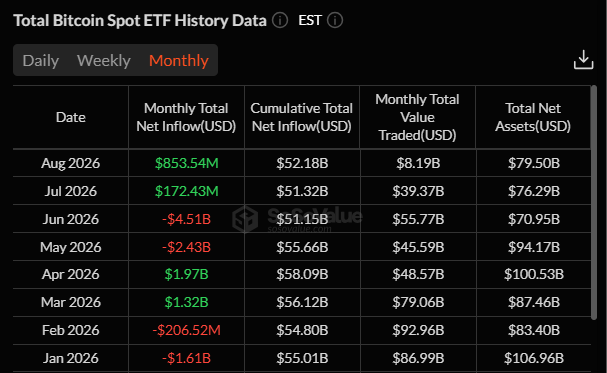Click value traded $39.37B
The image size is (607, 373).
(418, 191)
